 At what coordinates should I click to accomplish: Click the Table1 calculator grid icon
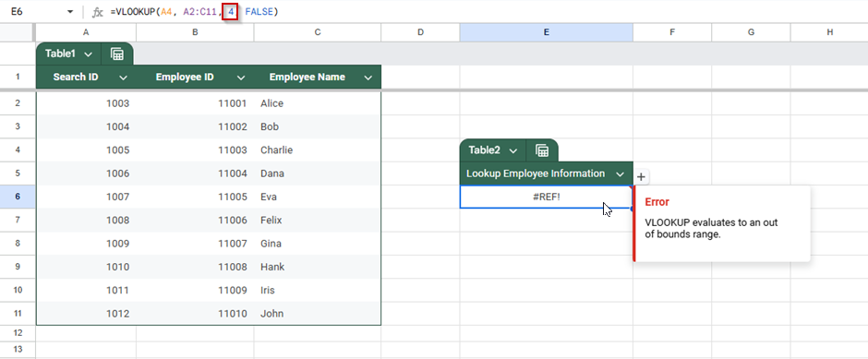(x=116, y=54)
